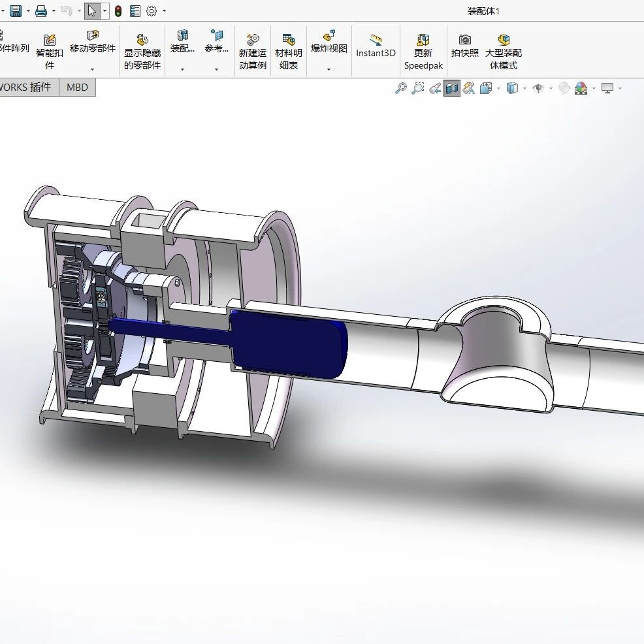Click the Previous View icon
Image resolution: width=644 pixels, height=644 pixels.
pyautogui.click(x=435, y=88)
